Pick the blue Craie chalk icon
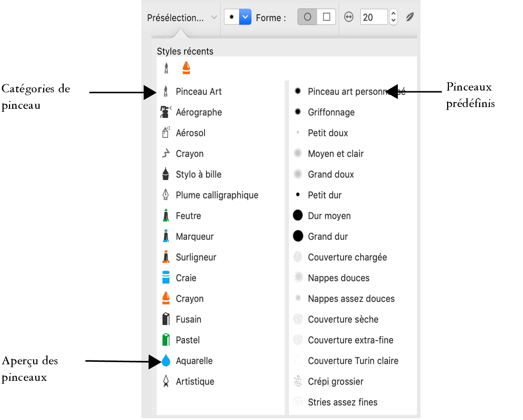 [166, 278]
